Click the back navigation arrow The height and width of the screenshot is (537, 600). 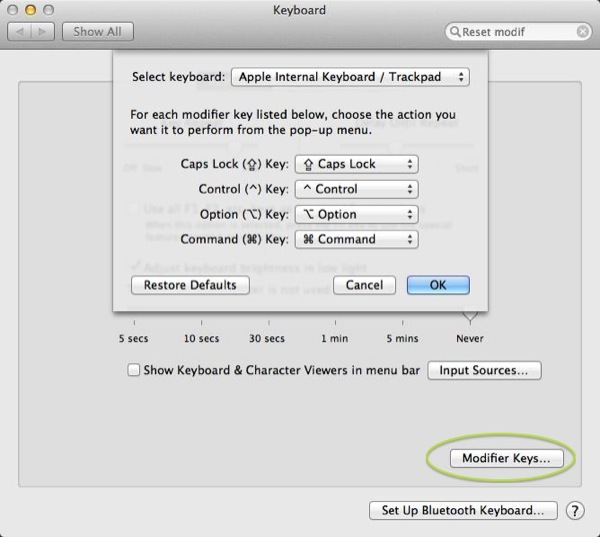click(x=19, y=31)
